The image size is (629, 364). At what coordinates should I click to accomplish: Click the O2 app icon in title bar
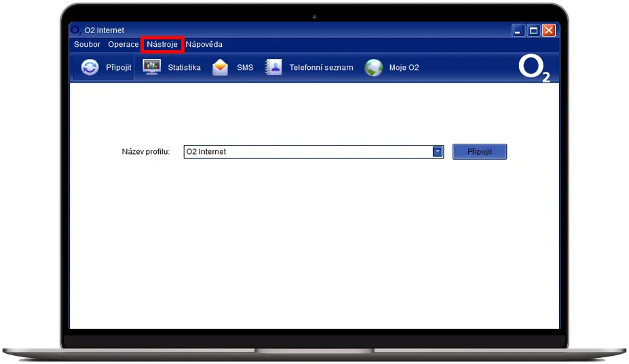click(x=76, y=31)
